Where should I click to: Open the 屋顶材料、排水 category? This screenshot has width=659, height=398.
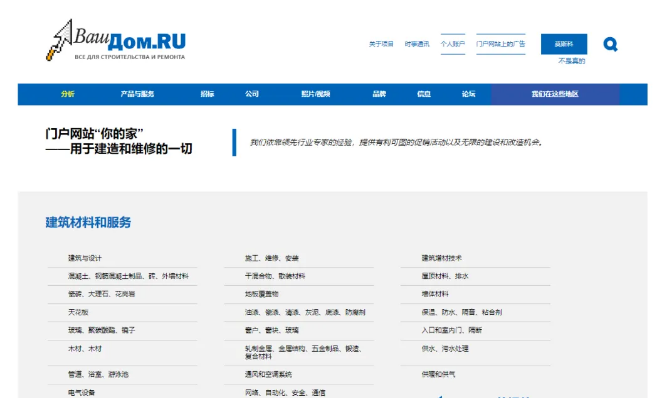pyautogui.click(x=445, y=276)
